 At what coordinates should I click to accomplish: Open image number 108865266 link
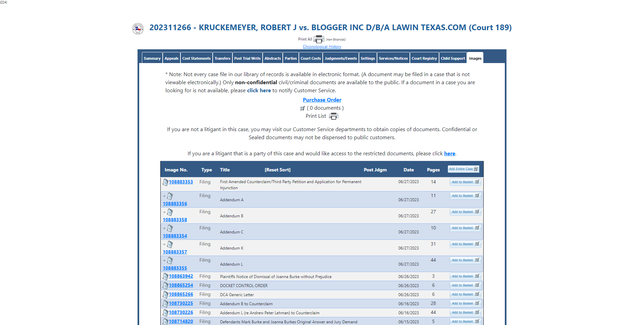(181, 294)
